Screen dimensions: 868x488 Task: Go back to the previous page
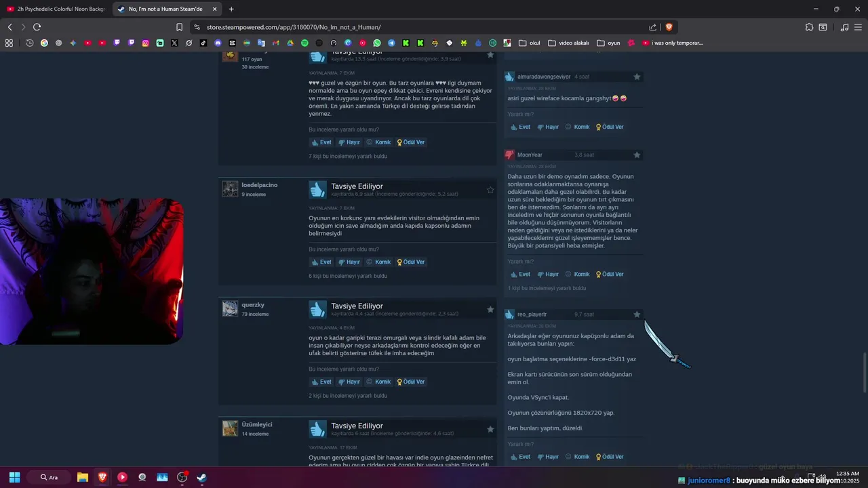pos(9,27)
